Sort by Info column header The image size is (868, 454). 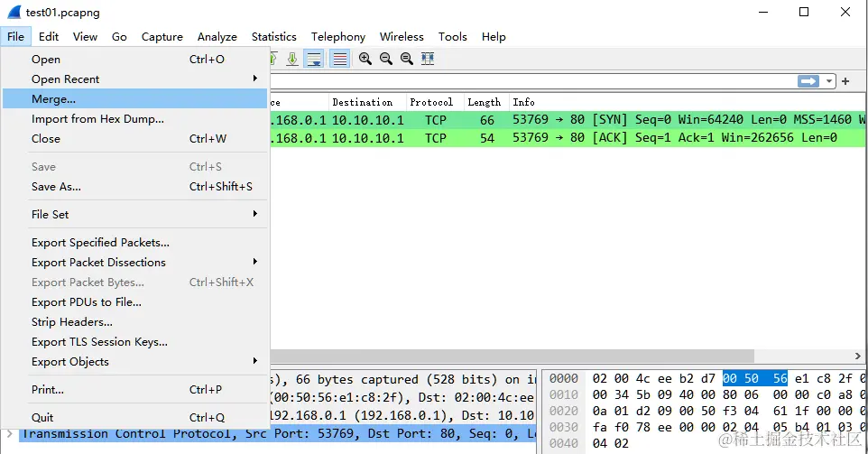687,102
